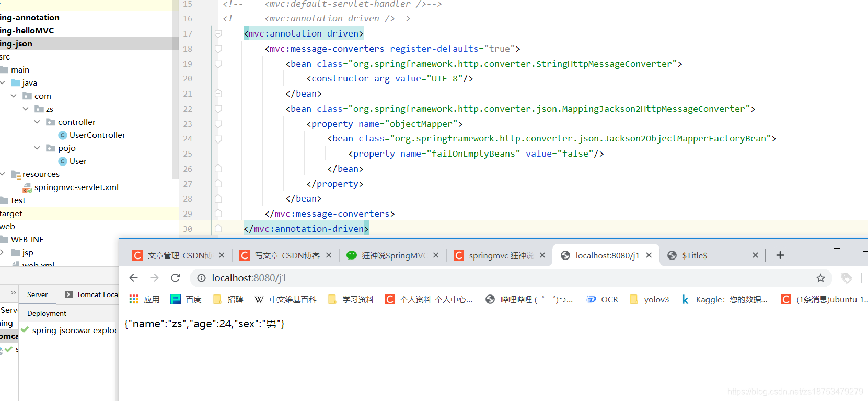The height and width of the screenshot is (401, 868).
Task: Close the 文章管理-CSDN tab
Action: point(222,255)
